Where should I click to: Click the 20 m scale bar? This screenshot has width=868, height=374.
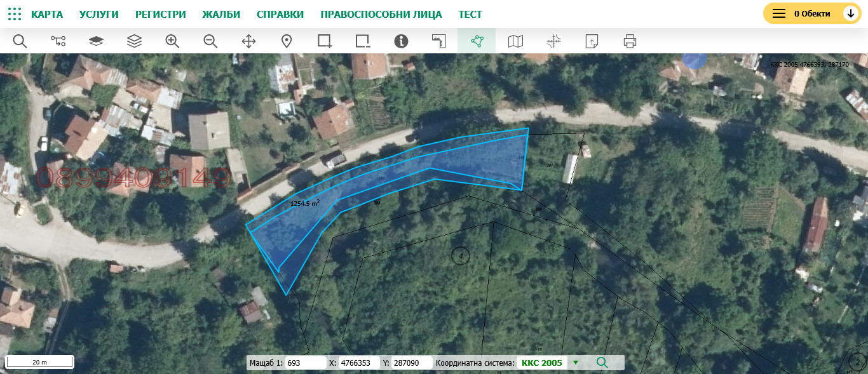click(x=39, y=362)
